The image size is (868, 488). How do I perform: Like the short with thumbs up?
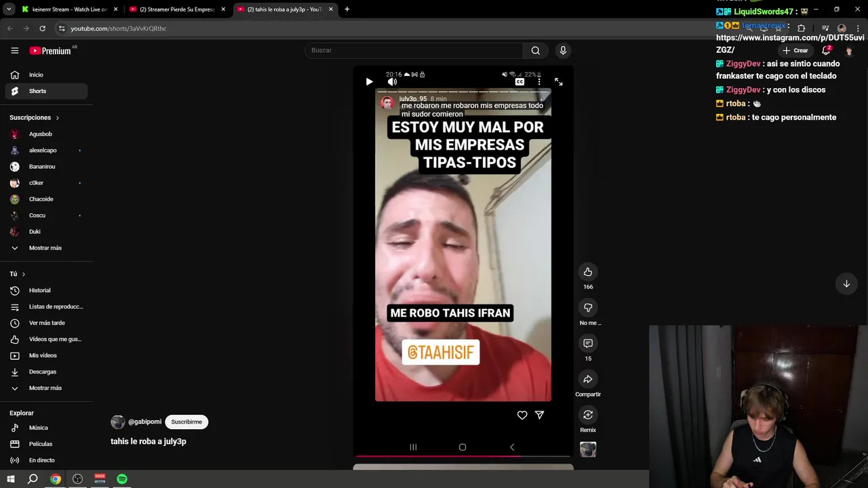(588, 272)
